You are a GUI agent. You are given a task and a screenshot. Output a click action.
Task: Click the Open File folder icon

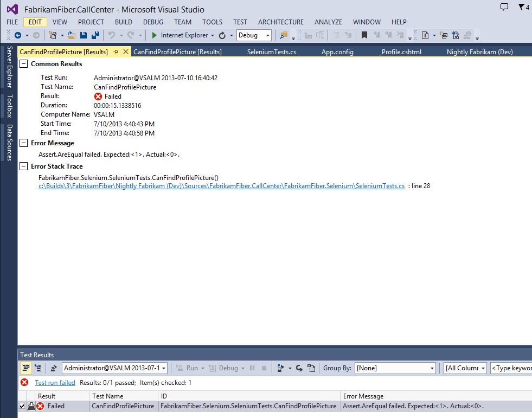tap(71, 35)
